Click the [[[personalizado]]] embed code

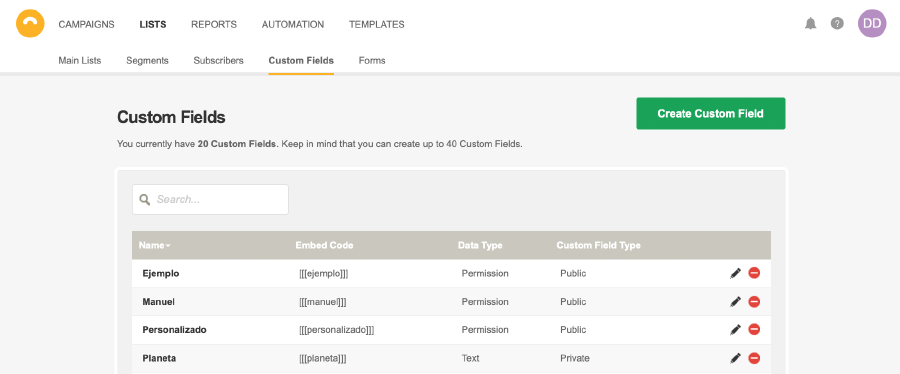337,329
